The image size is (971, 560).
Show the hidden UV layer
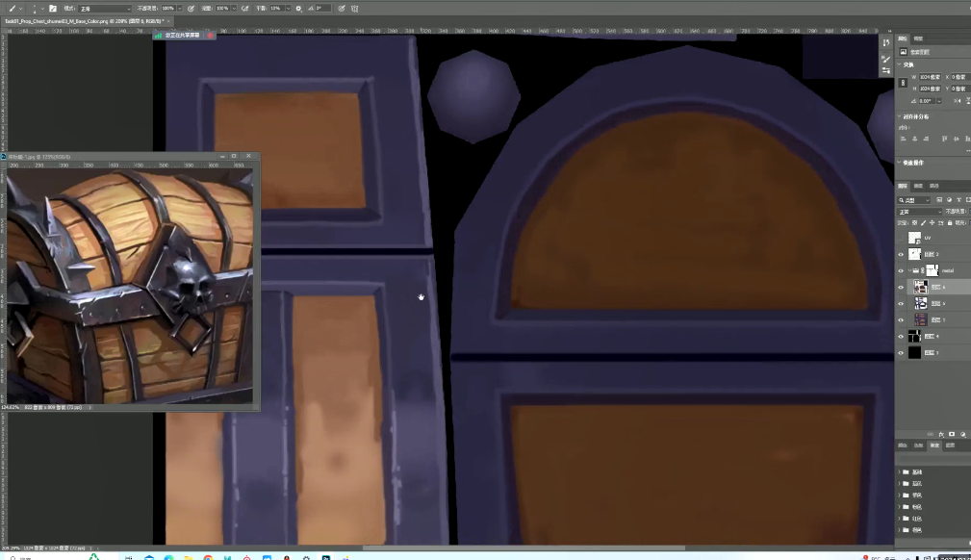pos(901,238)
